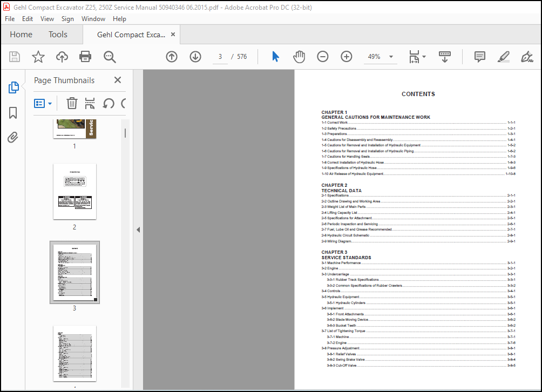Open the sign document pen tool
This screenshot has width=542, height=392.
point(527,57)
